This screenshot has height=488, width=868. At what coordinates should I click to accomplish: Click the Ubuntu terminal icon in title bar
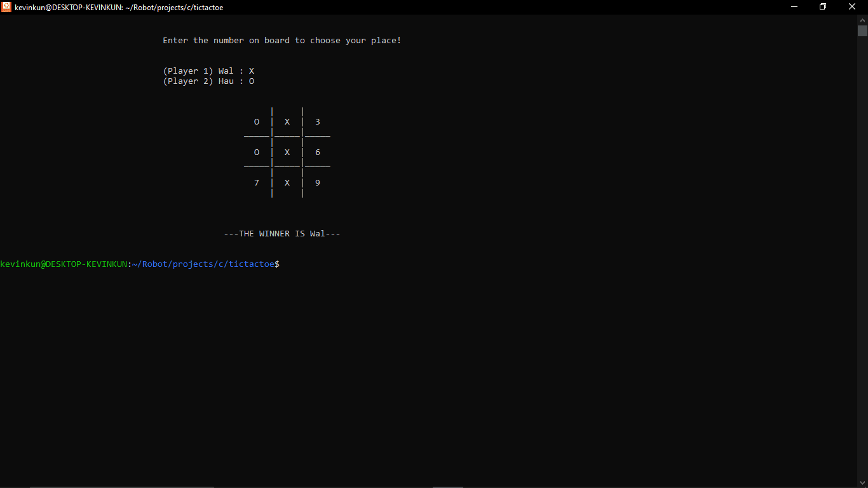[x=6, y=7]
